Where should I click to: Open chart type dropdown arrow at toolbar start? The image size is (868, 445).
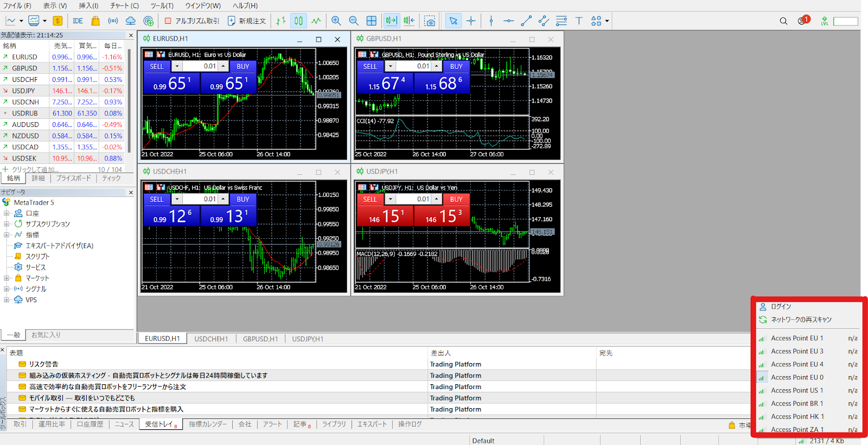pos(21,21)
